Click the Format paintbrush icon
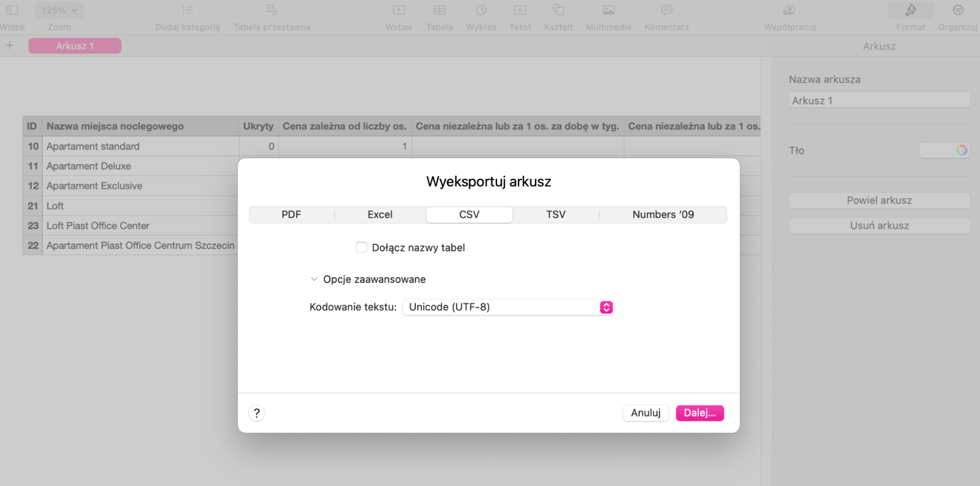This screenshot has height=486, width=980. point(910,10)
